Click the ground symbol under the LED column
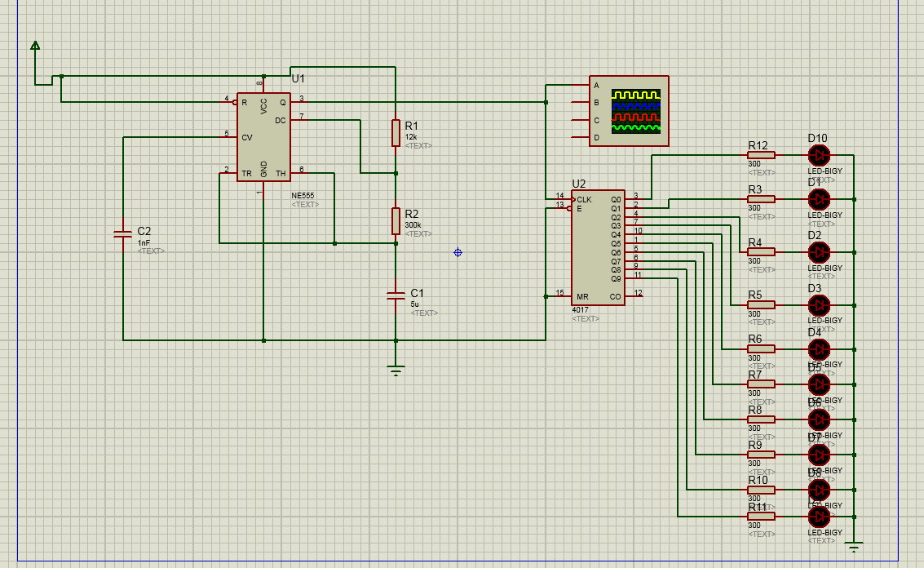The image size is (924, 568). pos(854,548)
